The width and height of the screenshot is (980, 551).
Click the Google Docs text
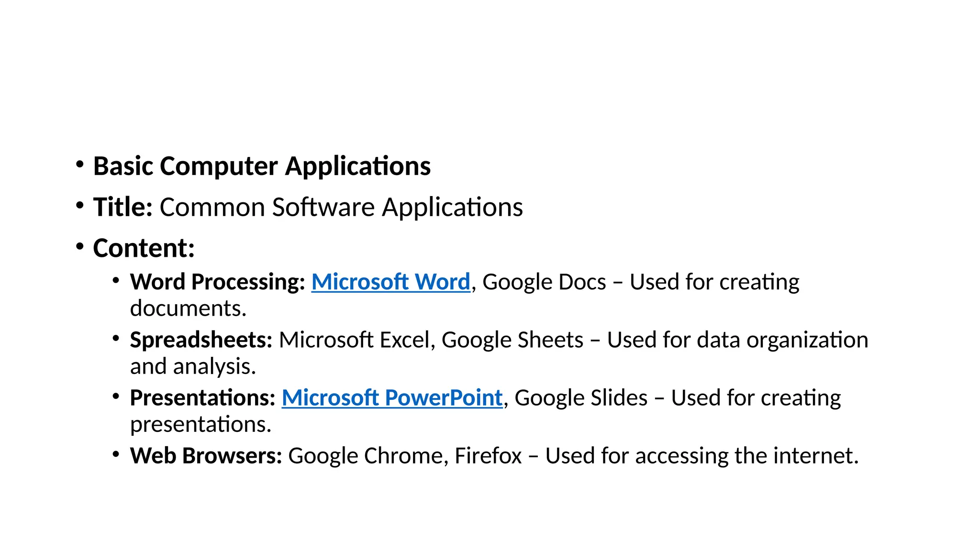click(544, 282)
